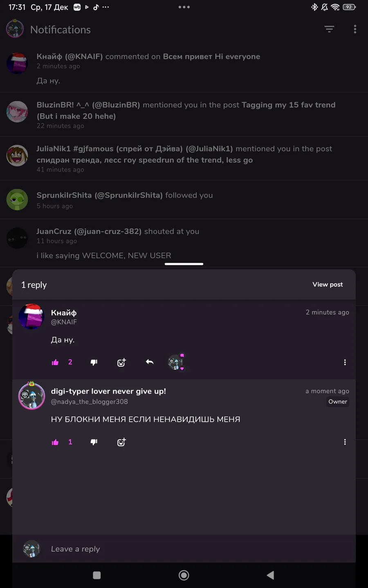Toggle like on Кнайф's comment
Screen dimensions: 368x588
pos(55,362)
